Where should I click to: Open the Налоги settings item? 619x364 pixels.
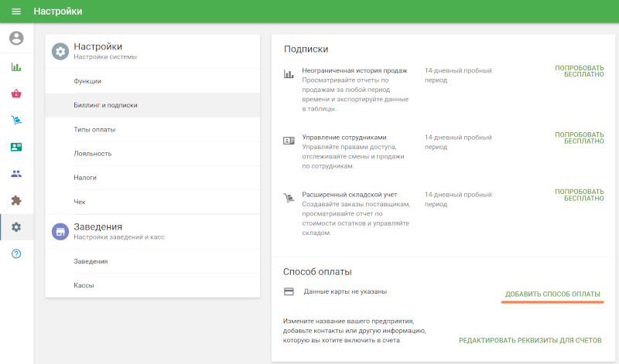(x=152, y=178)
